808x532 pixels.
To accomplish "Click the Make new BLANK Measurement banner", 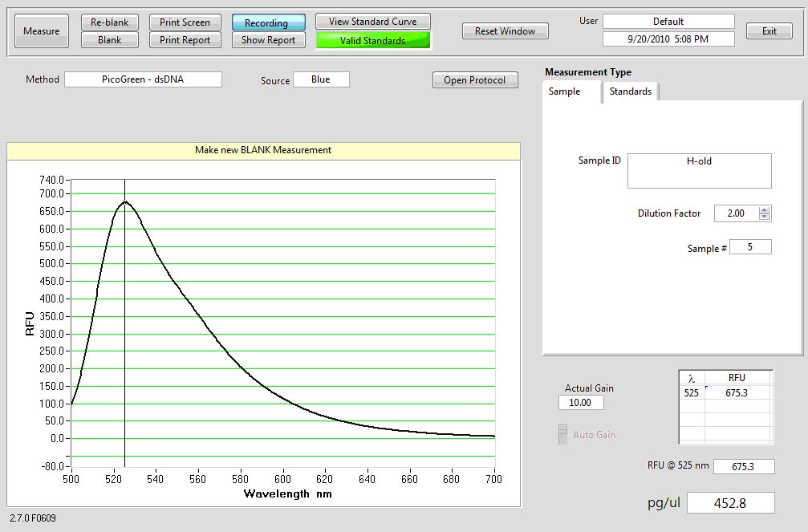I will [263, 150].
